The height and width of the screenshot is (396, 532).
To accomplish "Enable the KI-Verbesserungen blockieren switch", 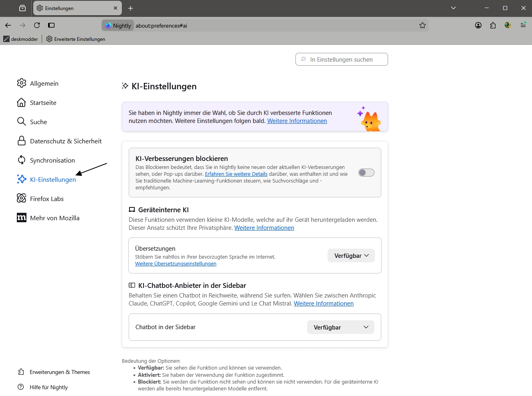I will coord(366,173).
